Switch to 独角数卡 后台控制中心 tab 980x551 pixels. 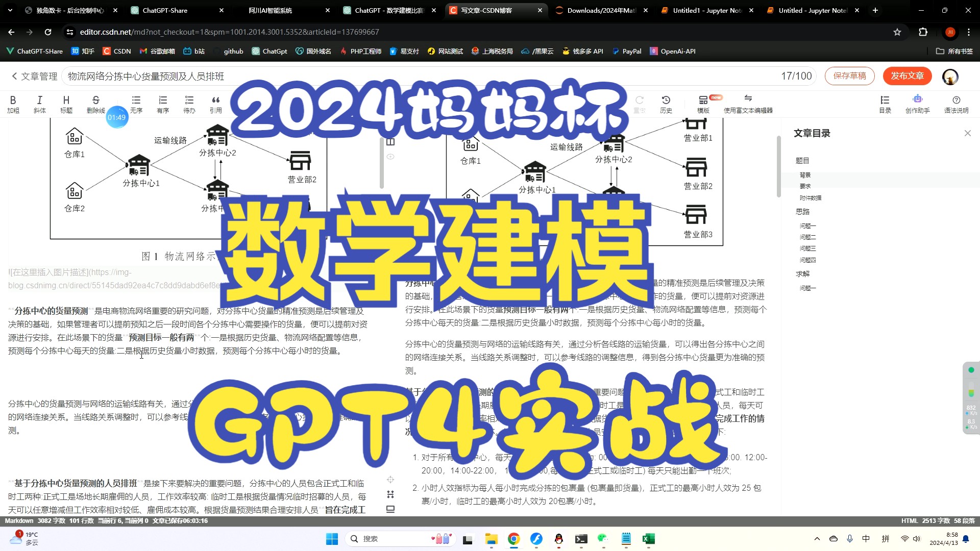(x=70, y=10)
